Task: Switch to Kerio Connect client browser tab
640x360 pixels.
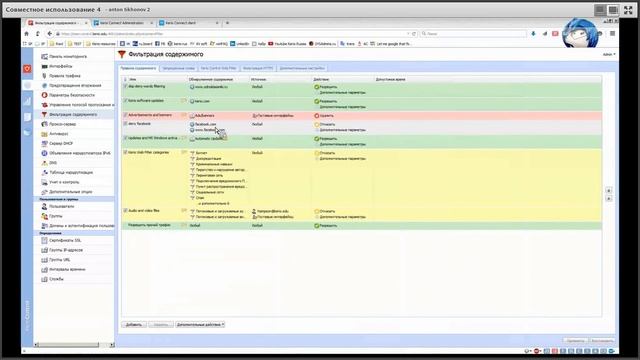Action: 189,23
